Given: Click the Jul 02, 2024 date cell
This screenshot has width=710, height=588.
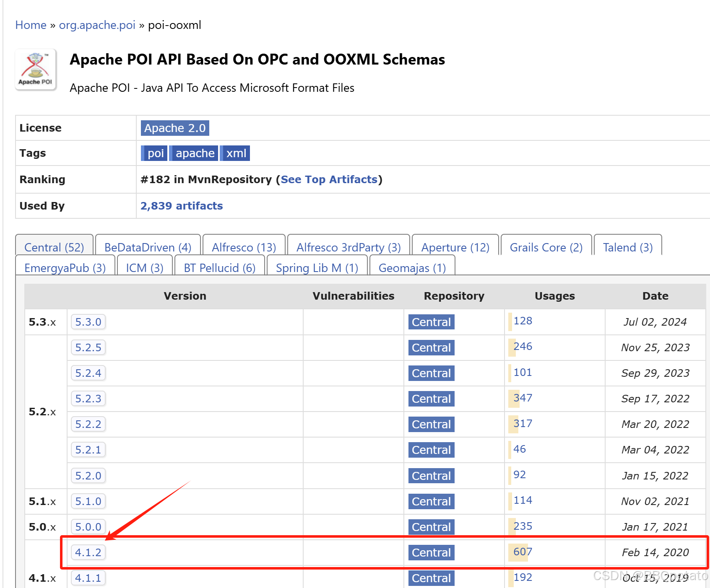Looking at the screenshot, I should [x=655, y=322].
